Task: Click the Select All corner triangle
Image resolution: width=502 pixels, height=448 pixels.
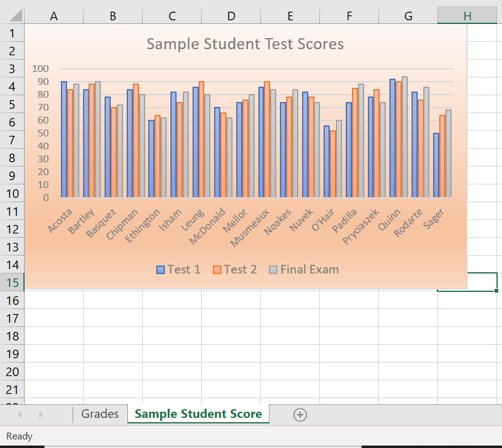Action: tap(15, 15)
